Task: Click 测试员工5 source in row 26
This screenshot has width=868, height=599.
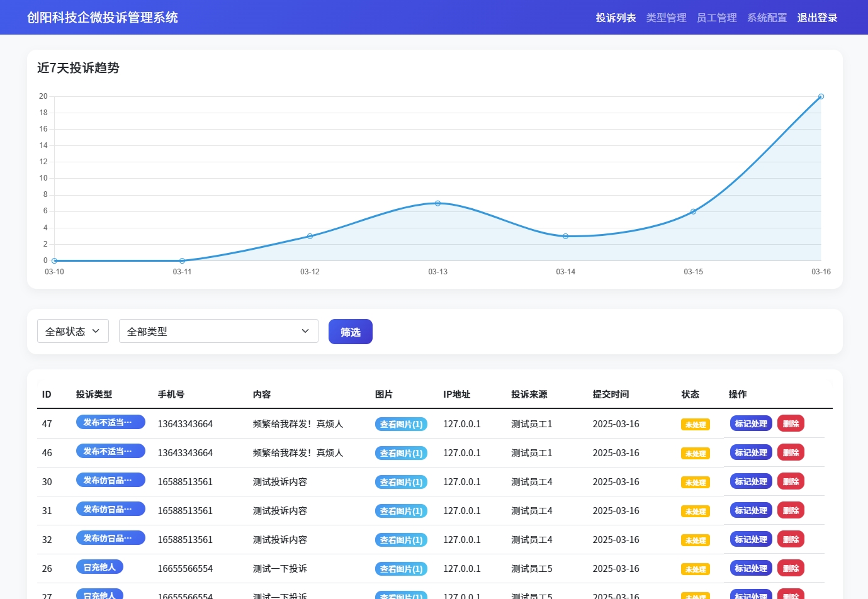Action: (532, 569)
